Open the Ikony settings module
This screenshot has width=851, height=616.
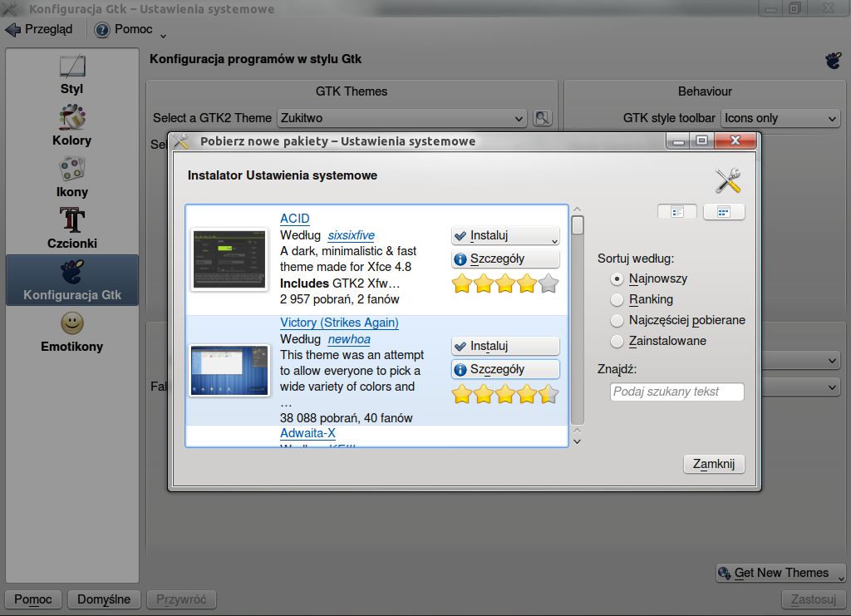72,177
